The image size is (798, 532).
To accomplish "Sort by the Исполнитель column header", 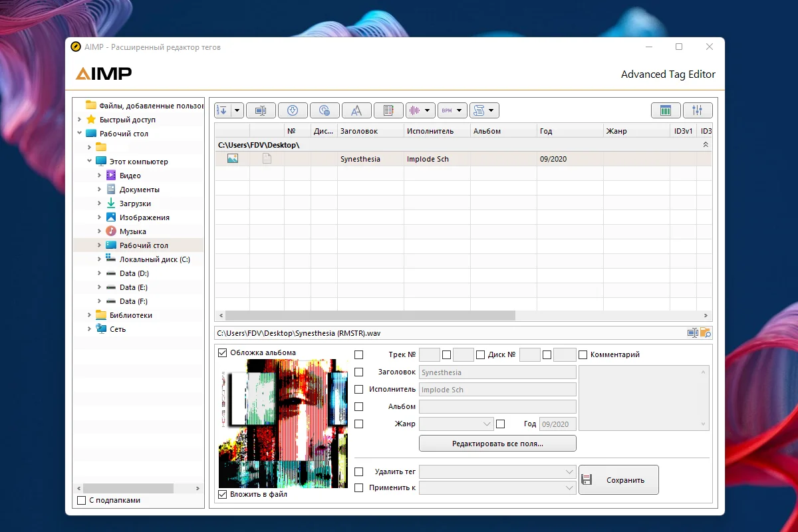I will coord(437,131).
